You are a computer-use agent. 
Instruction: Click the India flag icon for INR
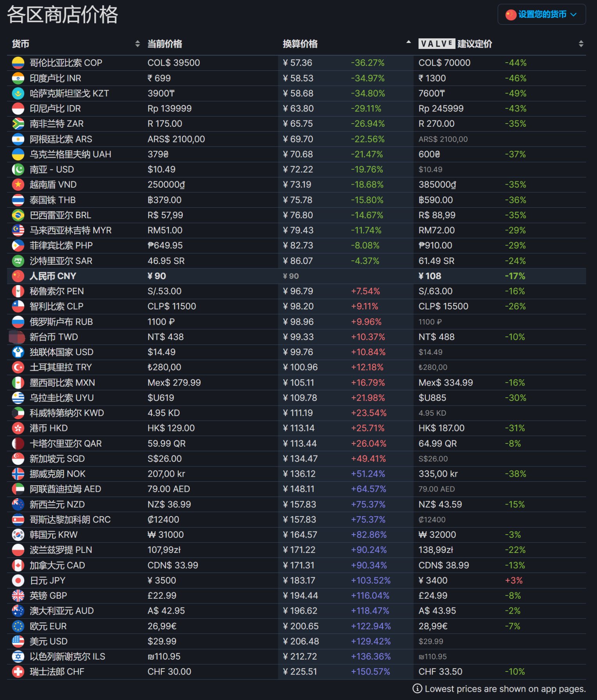click(18, 78)
